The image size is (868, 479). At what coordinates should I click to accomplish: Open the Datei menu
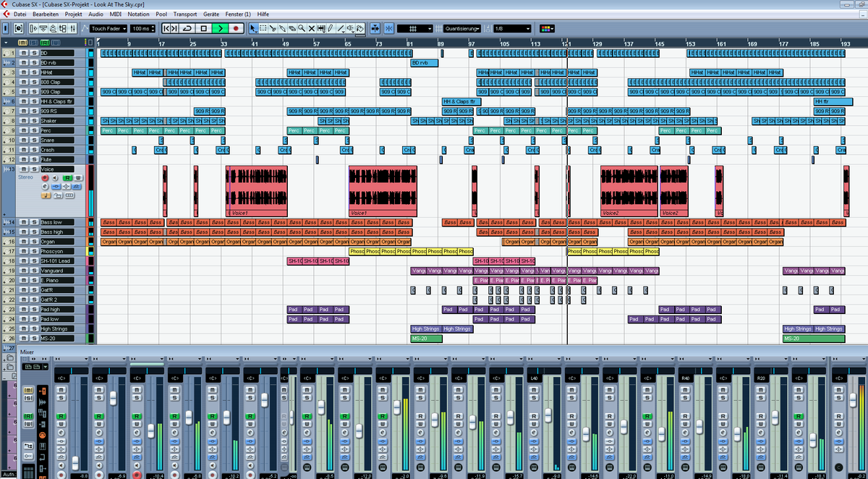click(20, 14)
